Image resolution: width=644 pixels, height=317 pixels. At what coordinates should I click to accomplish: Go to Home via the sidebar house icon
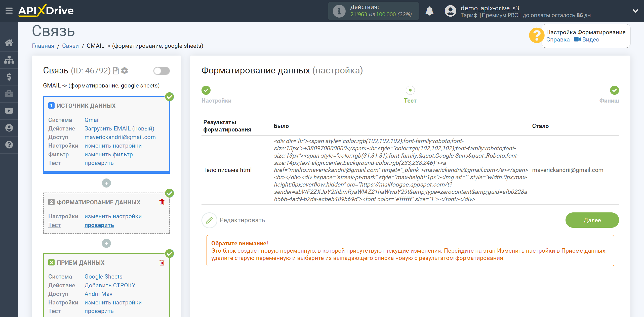point(9,43)
